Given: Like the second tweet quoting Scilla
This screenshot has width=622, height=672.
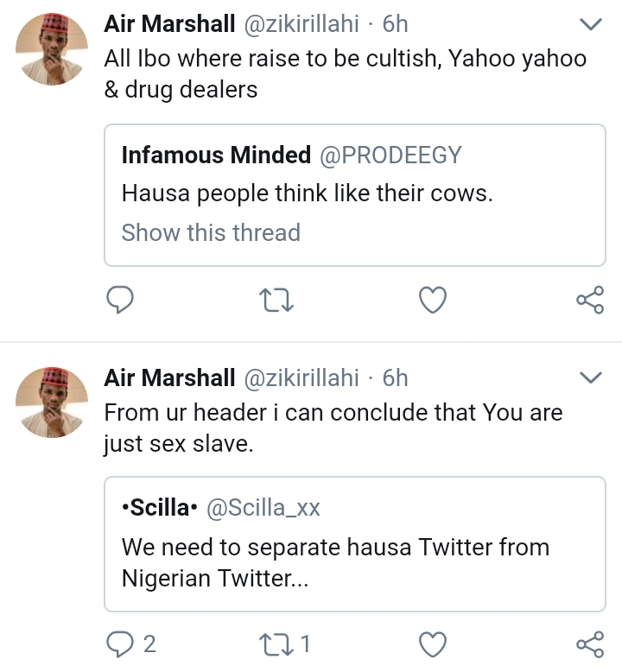Looking at the screenshot, I should (x=432, y=643).
